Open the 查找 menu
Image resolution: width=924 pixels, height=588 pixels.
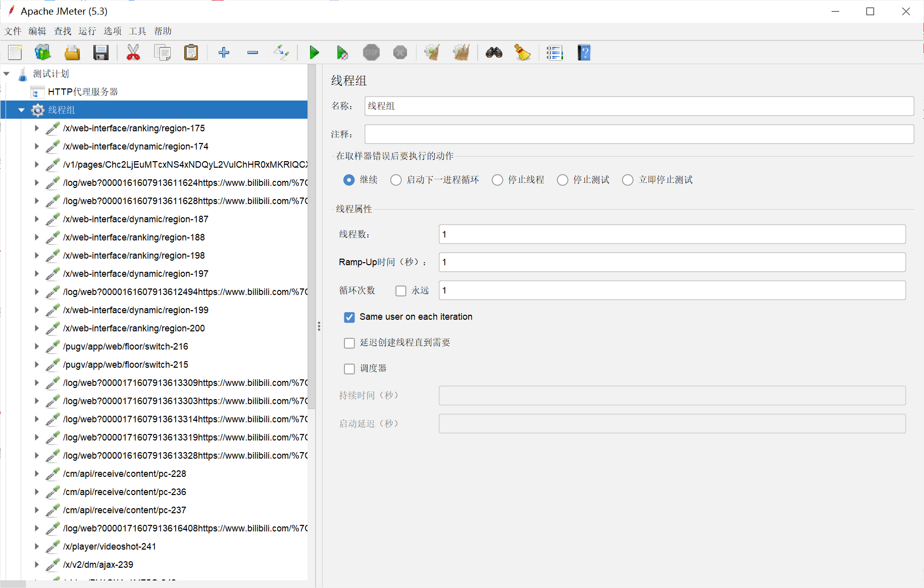point(63,31)
